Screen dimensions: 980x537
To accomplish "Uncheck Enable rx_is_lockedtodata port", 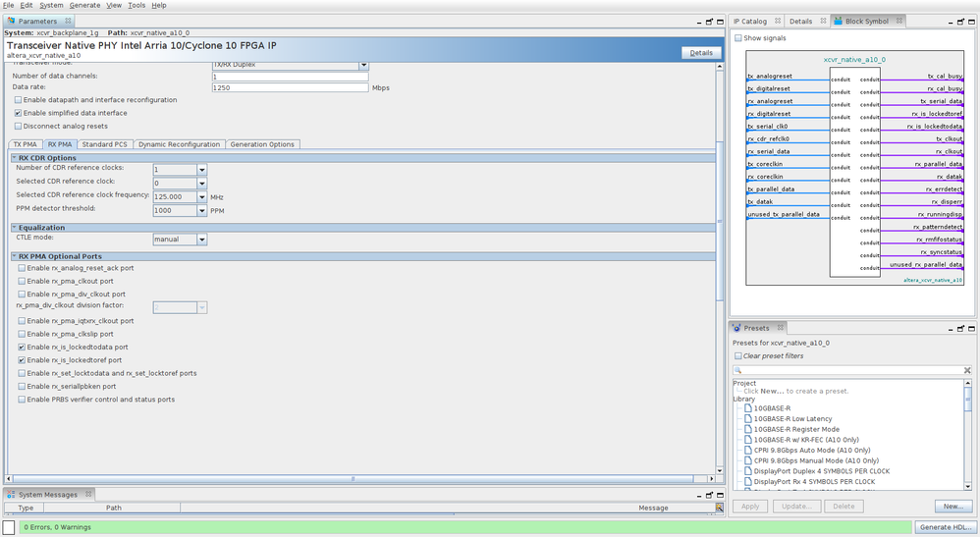I will pyautogui.click(x=22, y=347).
